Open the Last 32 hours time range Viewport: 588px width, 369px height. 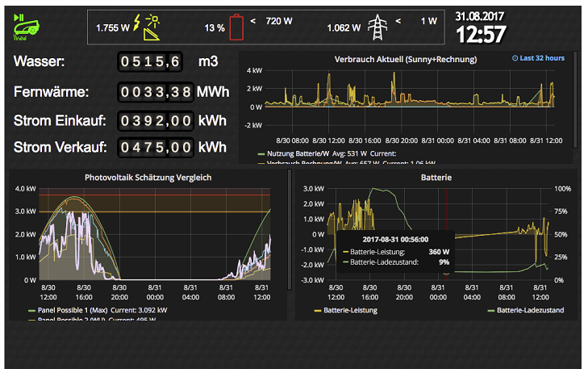pos(538,58)
